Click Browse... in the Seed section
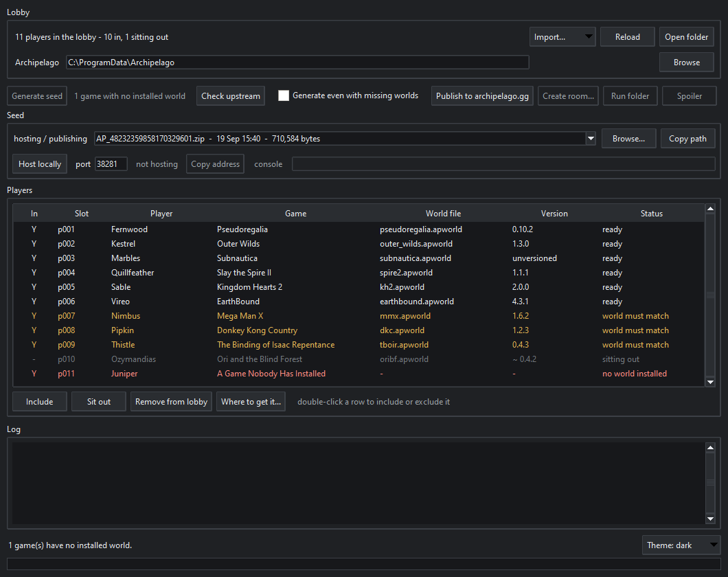 click(628, 138)
